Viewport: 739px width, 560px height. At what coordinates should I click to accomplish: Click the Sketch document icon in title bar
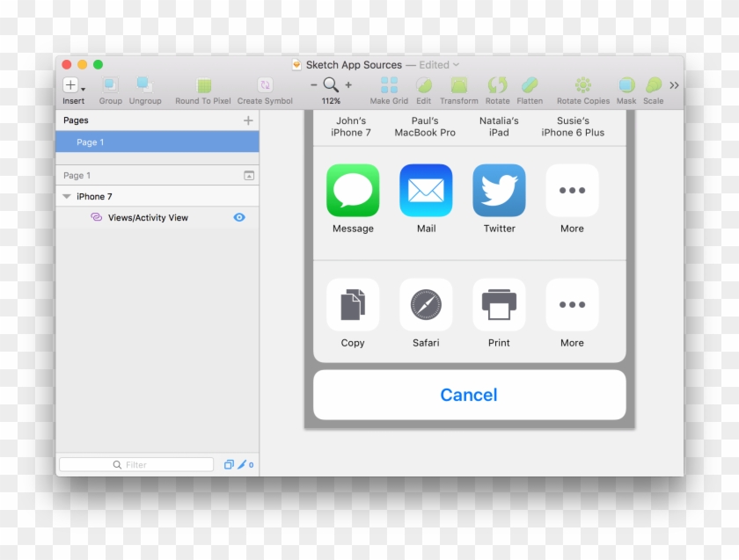(296, 64)
